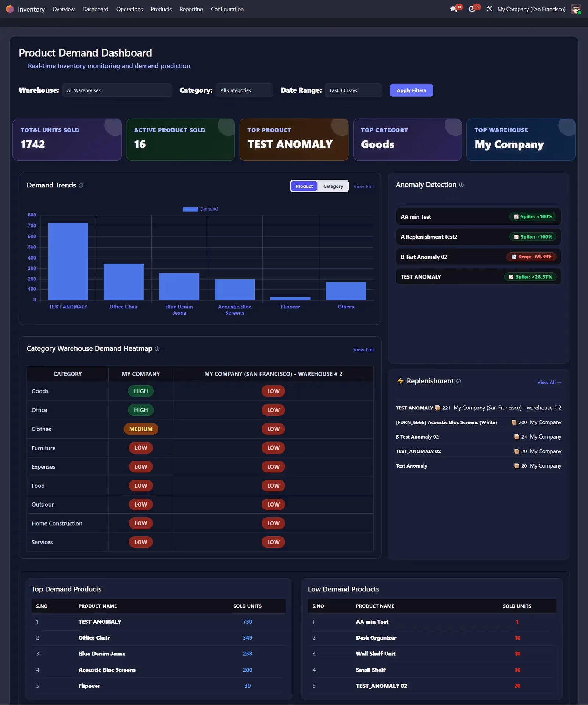Open the user avatar menu
This screenshot has width=588, height=705.
pos(576,9)
